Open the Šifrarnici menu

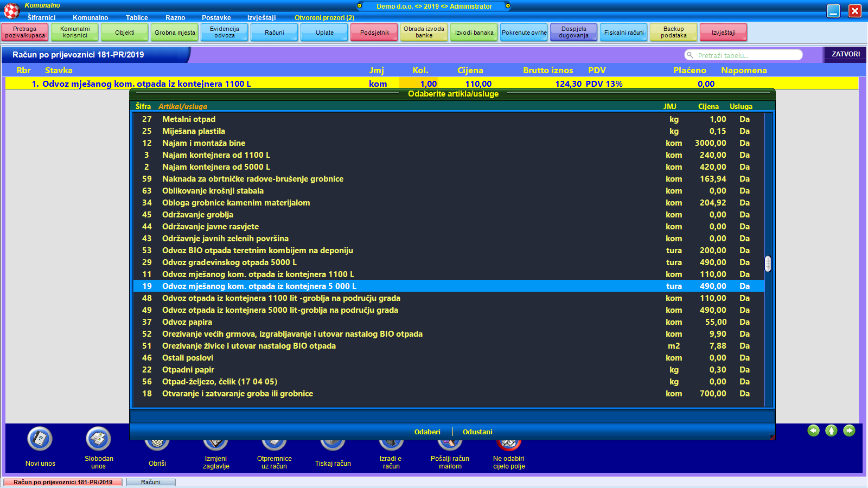42,18
